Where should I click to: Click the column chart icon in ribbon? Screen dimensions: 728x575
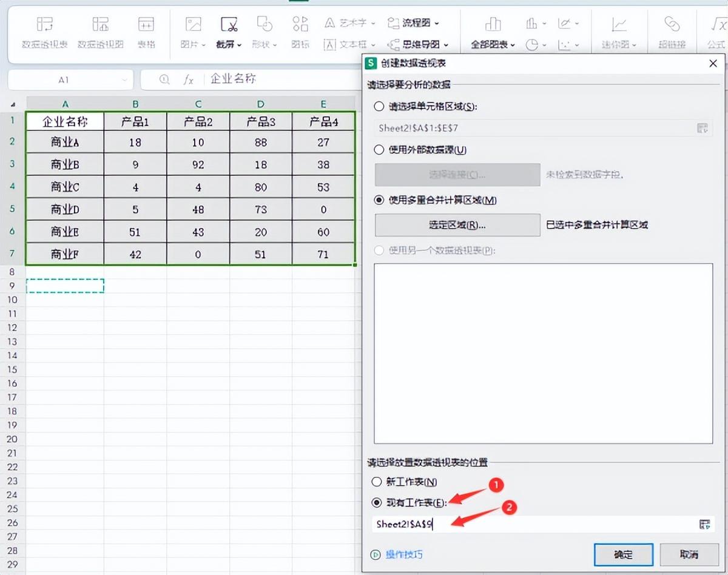[x=532, y=24]
